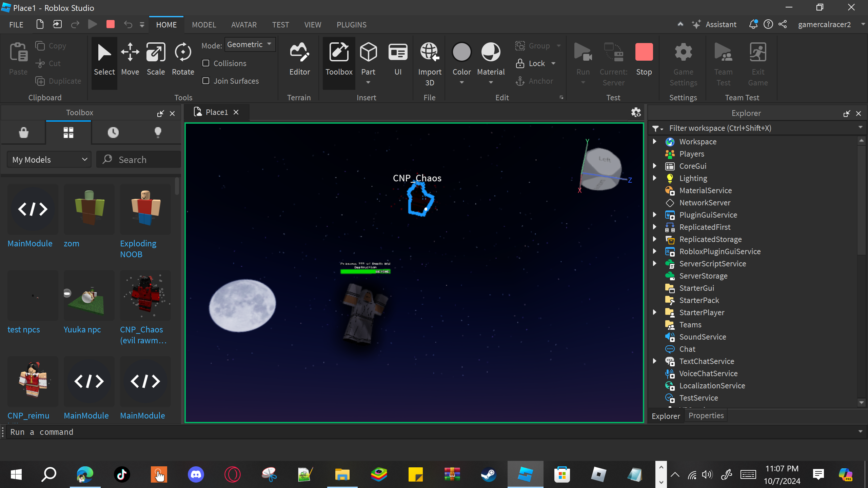Image resolution: width=868 pixels, height=488 pixels.
Task: Open the UI insert tool
Action: click(398, 59)
